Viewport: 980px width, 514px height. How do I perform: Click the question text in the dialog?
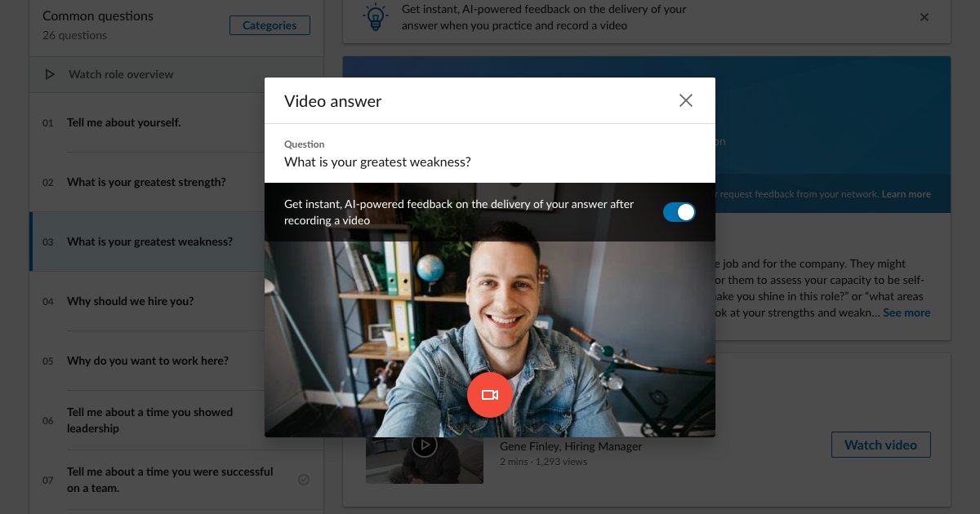click(377, 162)
